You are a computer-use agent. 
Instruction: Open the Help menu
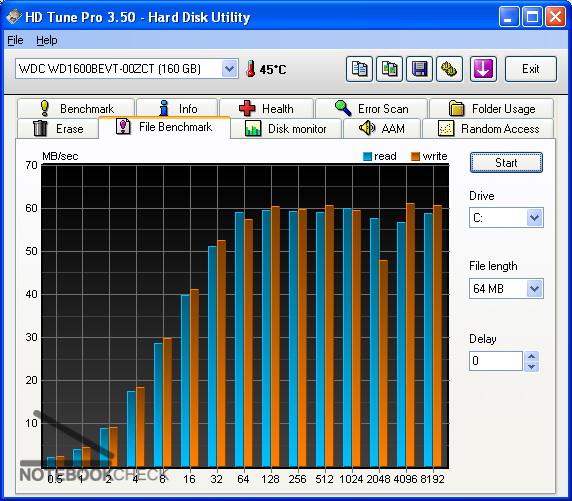point(47,40)
